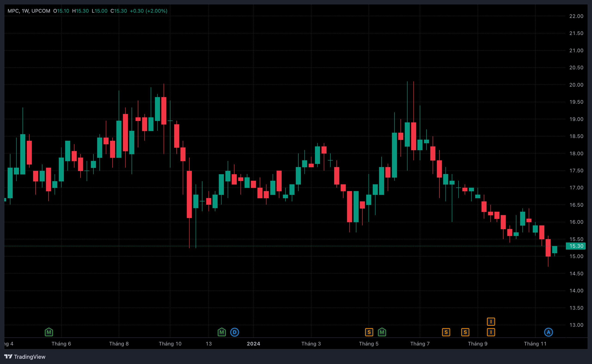592x364 pixels.
Task: Click the 14.50 price axis label
Action: coord(576,273)
